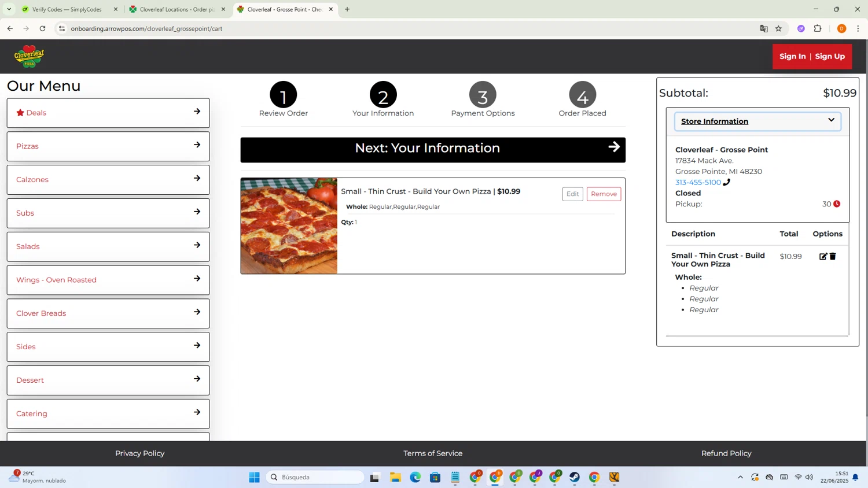Open the weather widget on taskbar
Screen dimensions: 868x488
[x=38, y=477]
